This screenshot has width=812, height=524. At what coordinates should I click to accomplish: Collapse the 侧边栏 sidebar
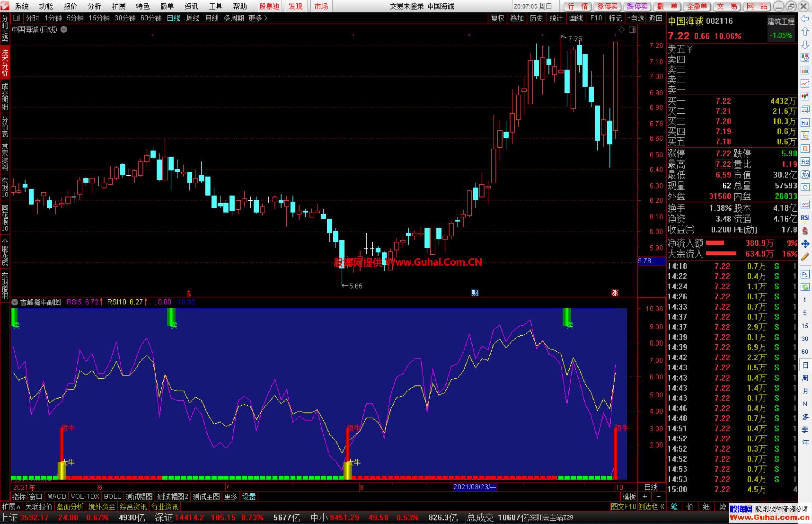pyautogui.click(x=651, y=507)
